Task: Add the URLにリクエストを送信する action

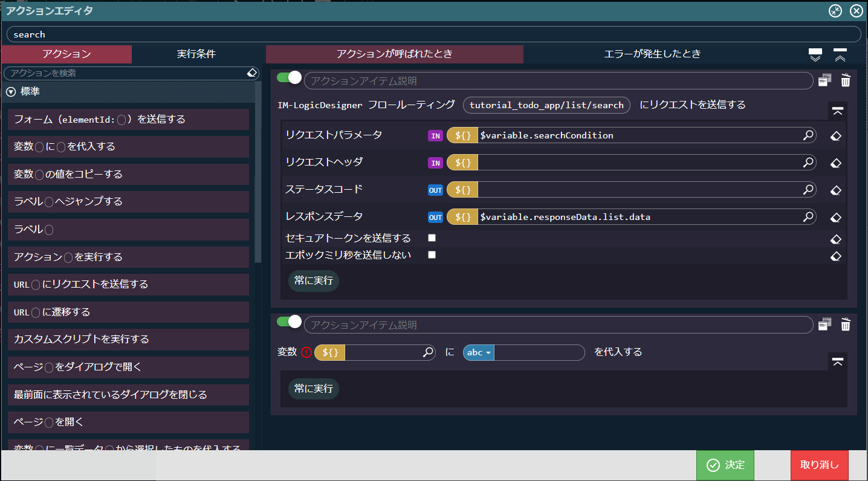Action: coord(129,284)
